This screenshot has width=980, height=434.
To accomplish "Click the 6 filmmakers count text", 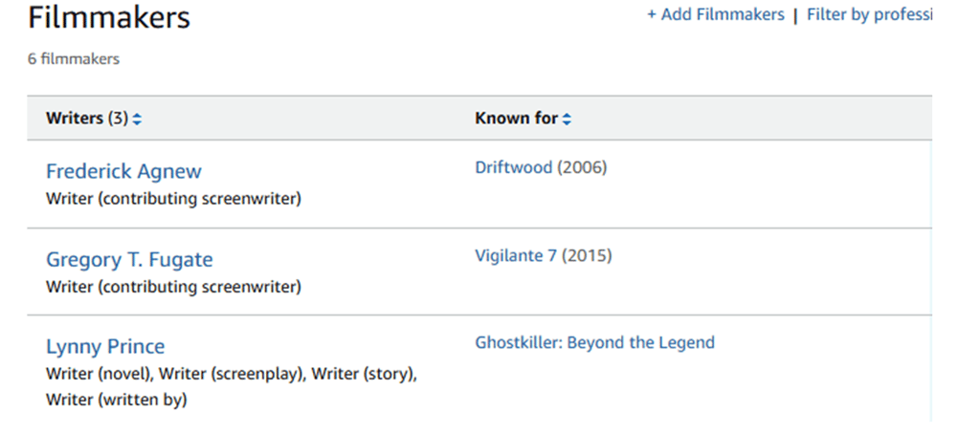I will (74, 59).
